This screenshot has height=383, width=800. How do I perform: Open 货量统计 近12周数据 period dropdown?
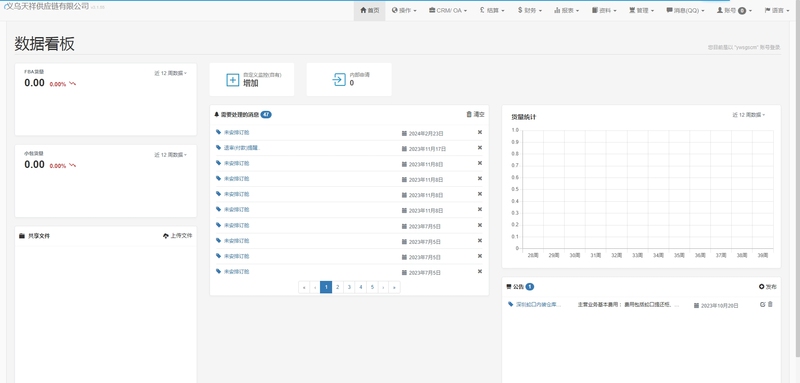click(x=748, y=115)
